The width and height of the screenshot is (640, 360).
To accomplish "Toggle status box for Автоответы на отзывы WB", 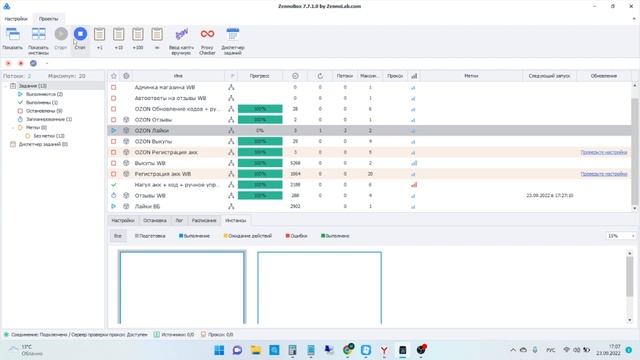I will [x=113, y=98].
